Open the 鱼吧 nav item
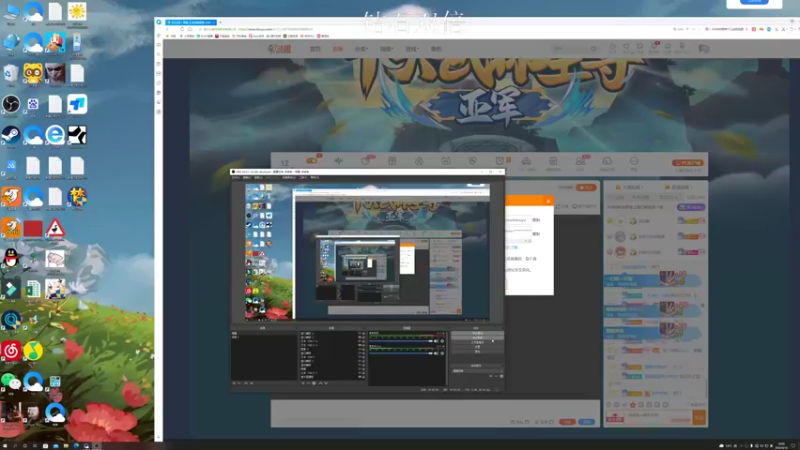The image size is (800, 450). click(x=436, y=49)
